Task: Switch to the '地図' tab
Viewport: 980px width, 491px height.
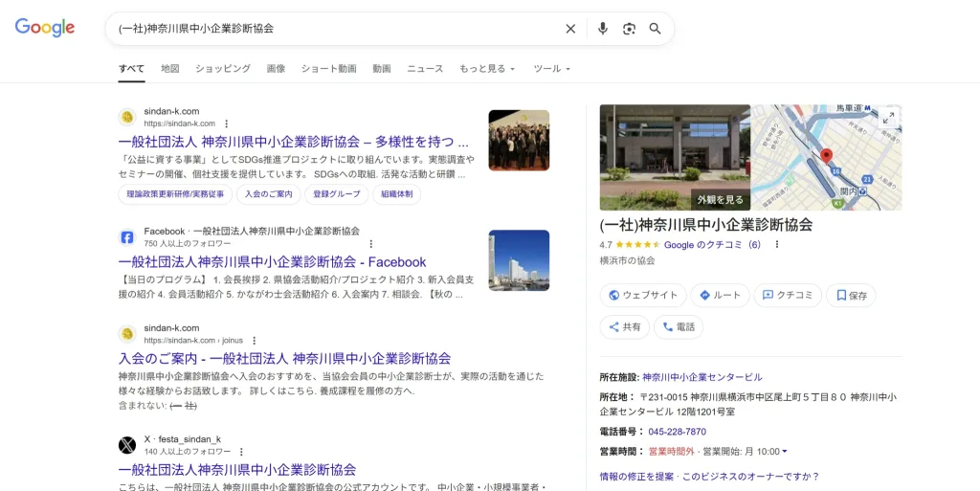Action: 170,69
